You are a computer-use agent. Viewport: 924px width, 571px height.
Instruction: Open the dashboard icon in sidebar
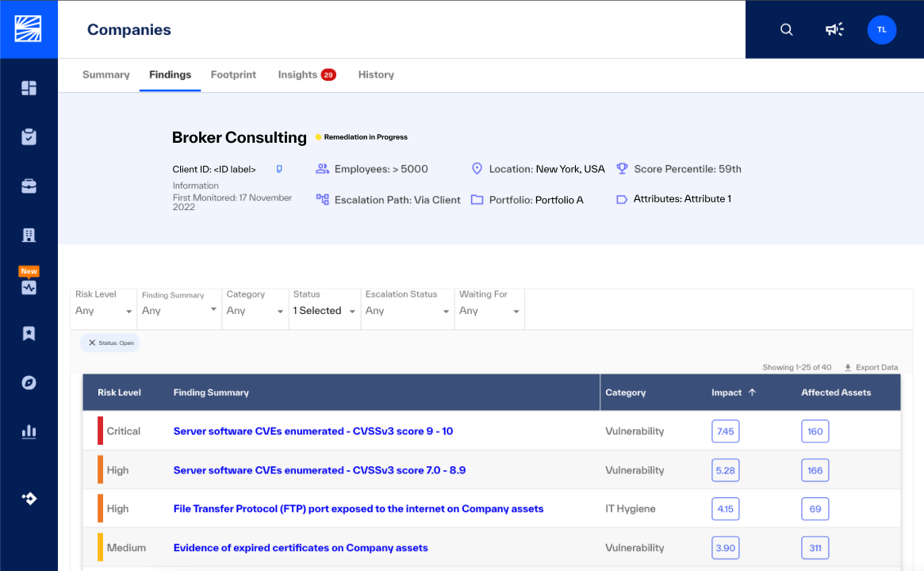tap(29, 88)
